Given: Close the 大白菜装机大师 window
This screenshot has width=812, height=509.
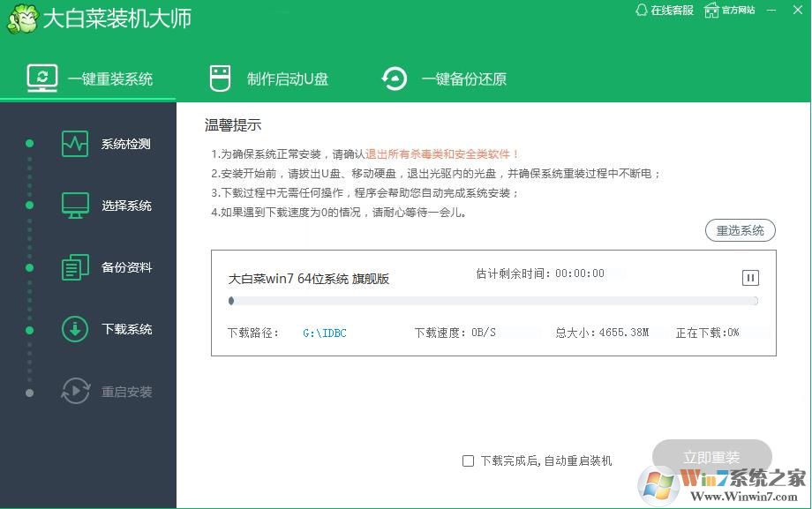Looking at the screenshot, I should (x=798, y=10).
